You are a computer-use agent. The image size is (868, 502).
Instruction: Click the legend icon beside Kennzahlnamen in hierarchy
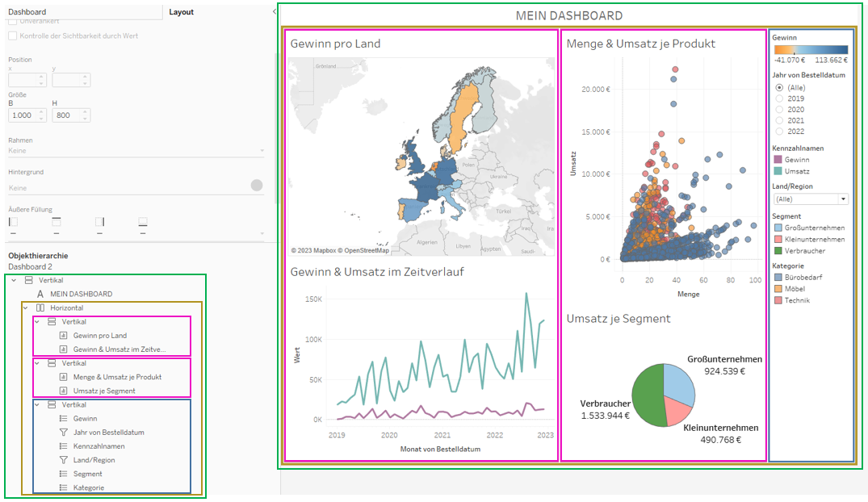click(x=63, y=446)
